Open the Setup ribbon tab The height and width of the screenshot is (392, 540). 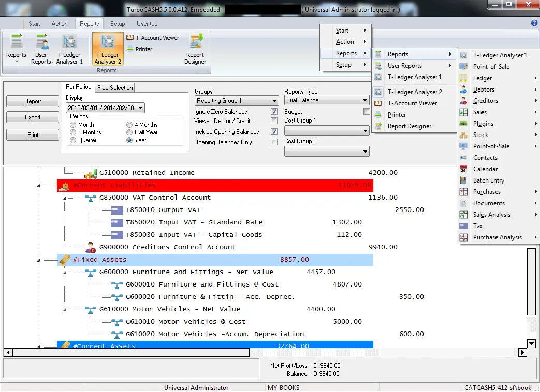coord(118,24)
